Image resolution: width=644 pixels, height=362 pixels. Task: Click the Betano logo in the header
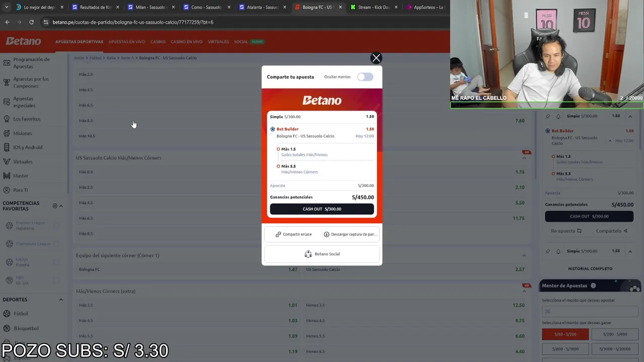point(23,41)
